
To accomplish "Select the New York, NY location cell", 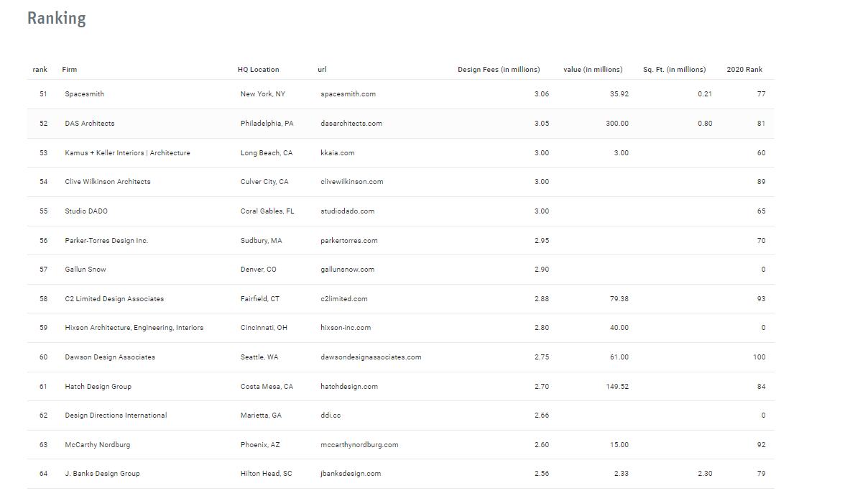I will coord(263,94).
